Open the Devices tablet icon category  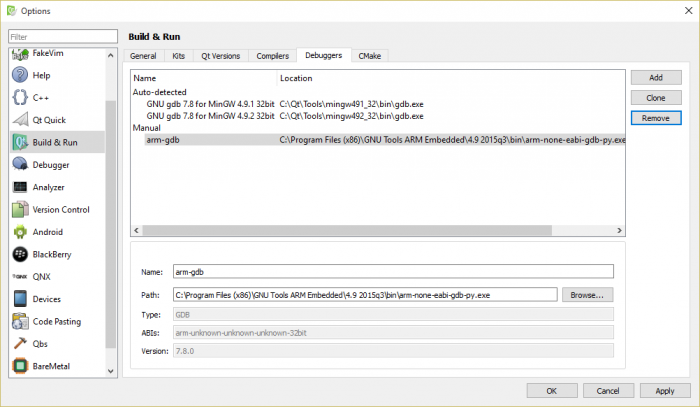20,299
